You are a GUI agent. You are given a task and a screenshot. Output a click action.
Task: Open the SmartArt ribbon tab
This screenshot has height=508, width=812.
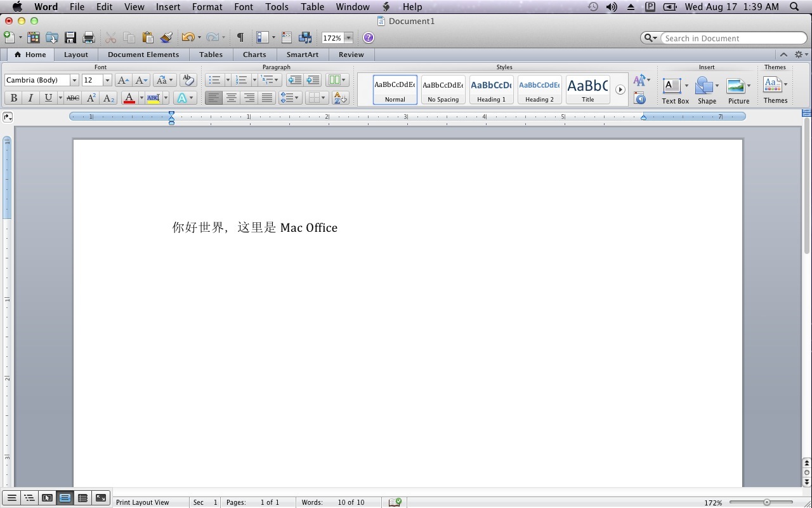[x=303, y=55]
